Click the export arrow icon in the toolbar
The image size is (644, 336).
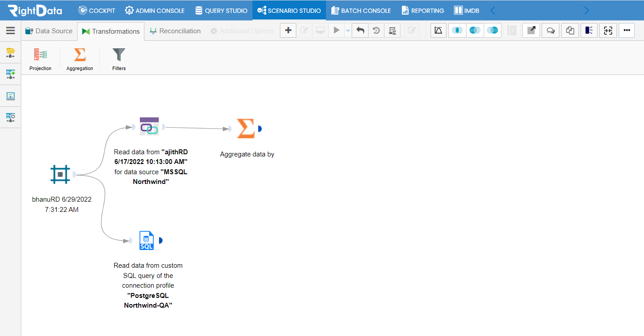[x=531, y=30]
